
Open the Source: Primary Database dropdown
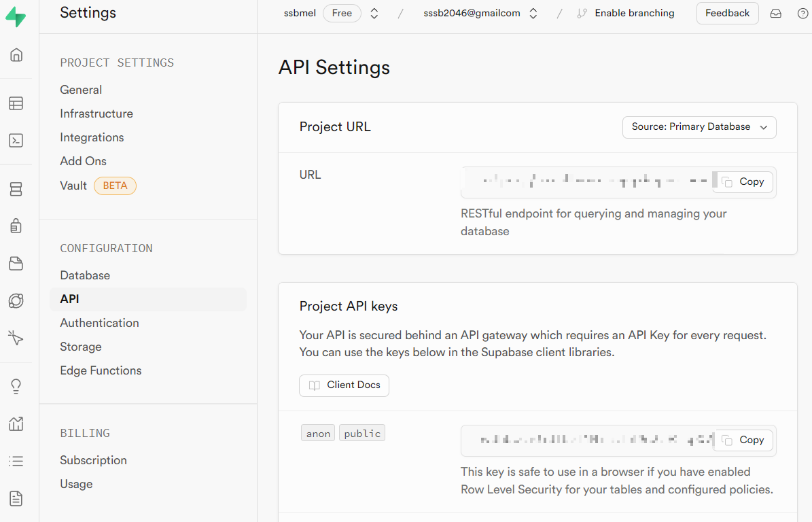699,127
